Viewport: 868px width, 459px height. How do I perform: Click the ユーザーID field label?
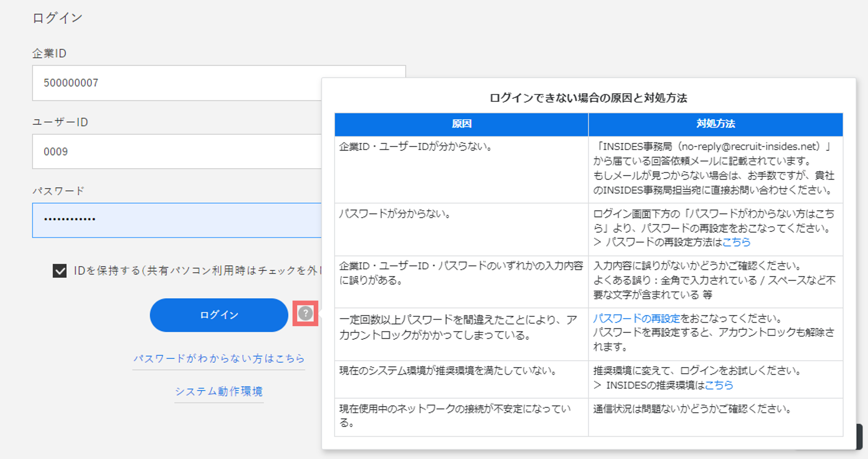(60, 122)
